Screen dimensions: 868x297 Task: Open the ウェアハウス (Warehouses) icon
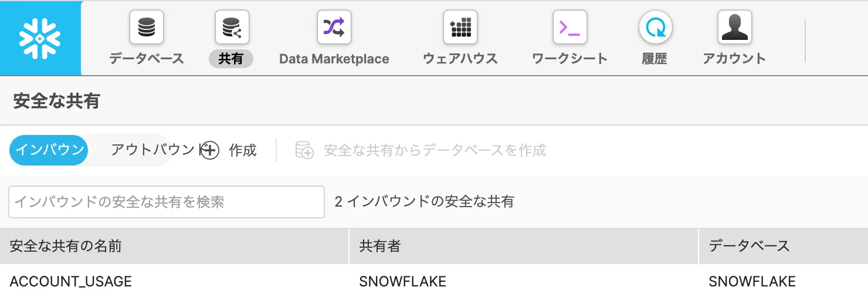[460, 28]
